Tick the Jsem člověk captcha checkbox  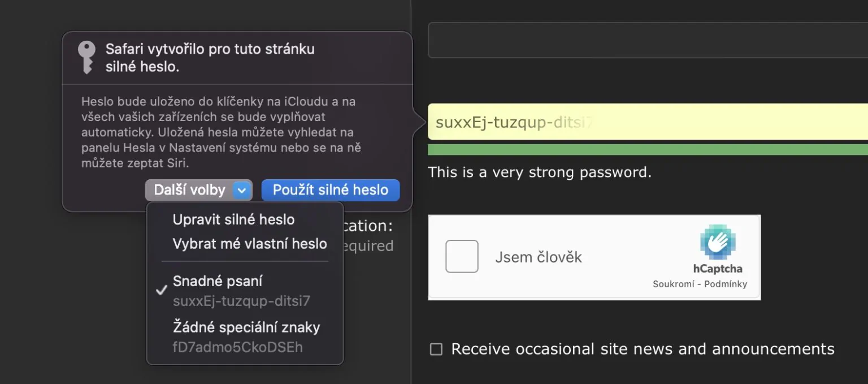[x=462, y=257]
